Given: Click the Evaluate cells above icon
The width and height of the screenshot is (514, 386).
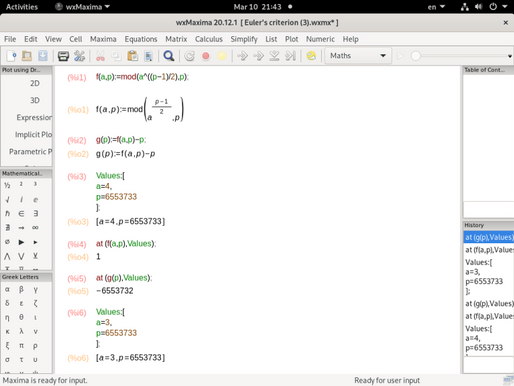Looking at the screenshot, I should 274,56.
